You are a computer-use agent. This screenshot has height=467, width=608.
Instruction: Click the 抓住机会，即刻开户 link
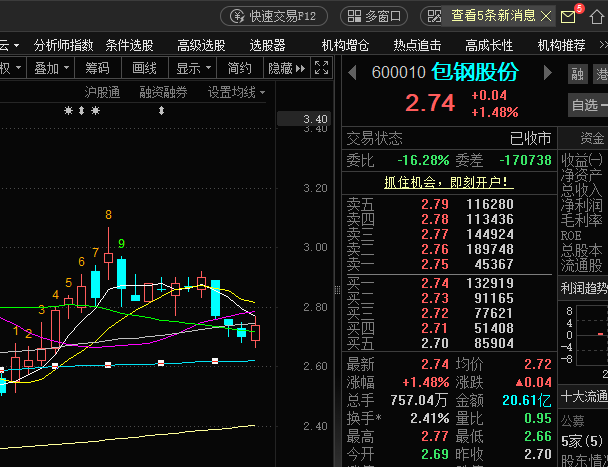point(449,182)
